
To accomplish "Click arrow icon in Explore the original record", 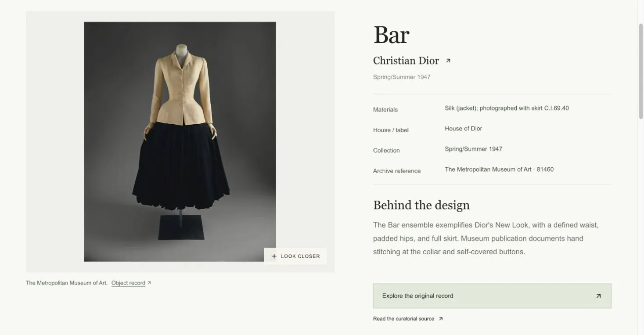I will (x=598, y=296).
